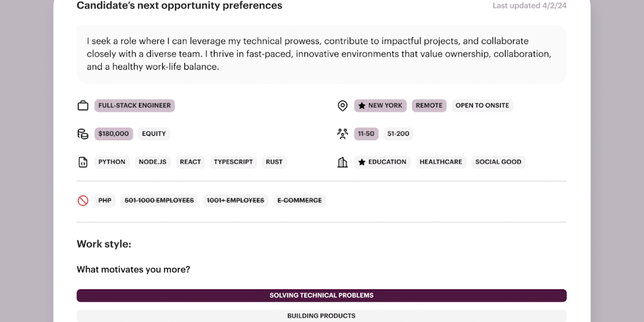Viewport: 644px width, 322px height.
Task: Click the Open to Onsite tag
Action: (482, 106)
